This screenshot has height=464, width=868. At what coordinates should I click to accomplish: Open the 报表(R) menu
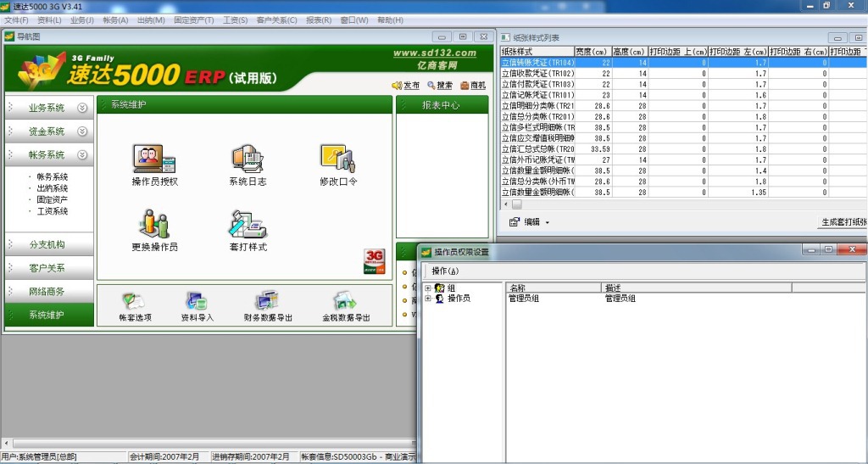tap(319, 20)
